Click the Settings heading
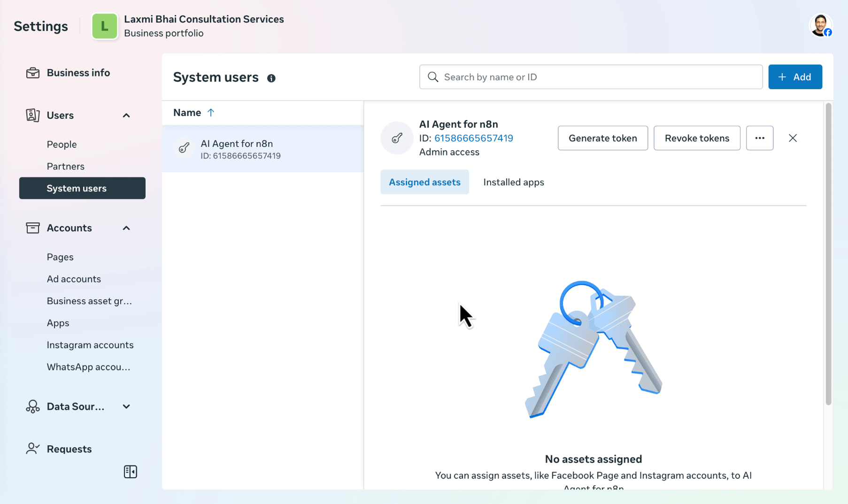 (41, 26)
